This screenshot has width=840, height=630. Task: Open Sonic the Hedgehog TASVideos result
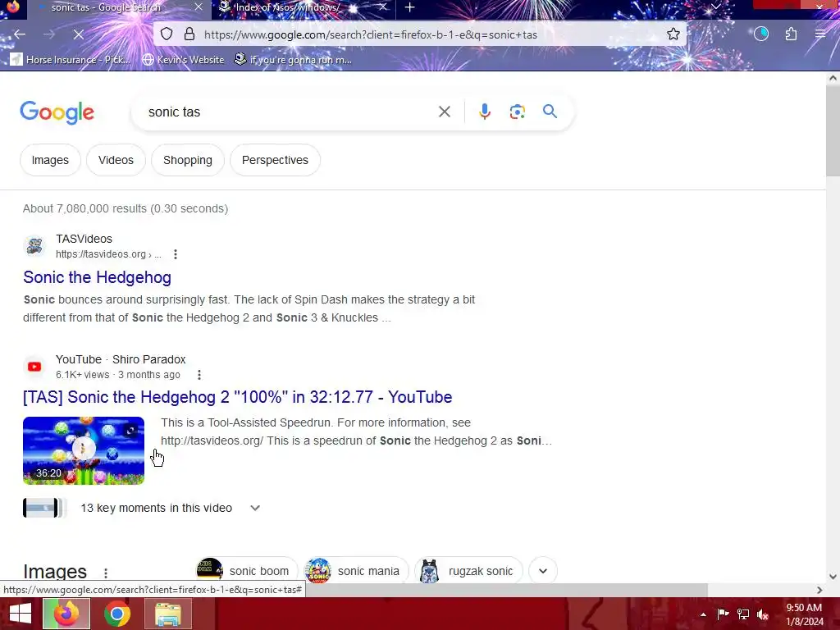(97, 277)
